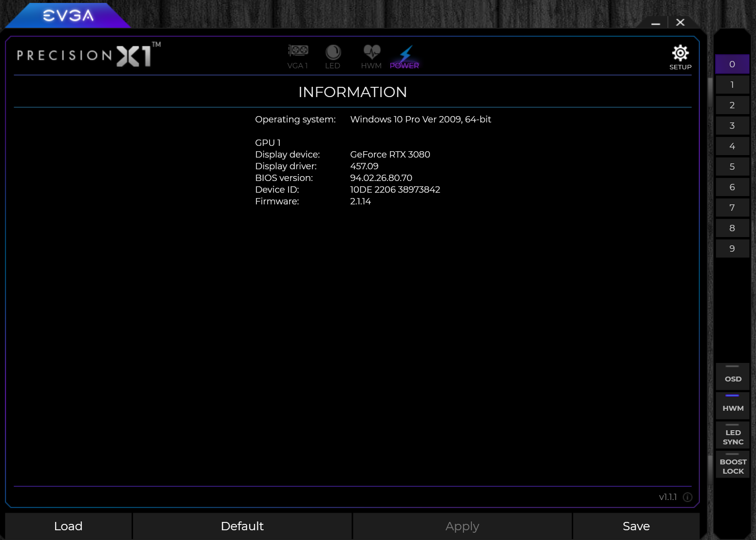
Task: Select profile slot 6
Action: point(732,187)
